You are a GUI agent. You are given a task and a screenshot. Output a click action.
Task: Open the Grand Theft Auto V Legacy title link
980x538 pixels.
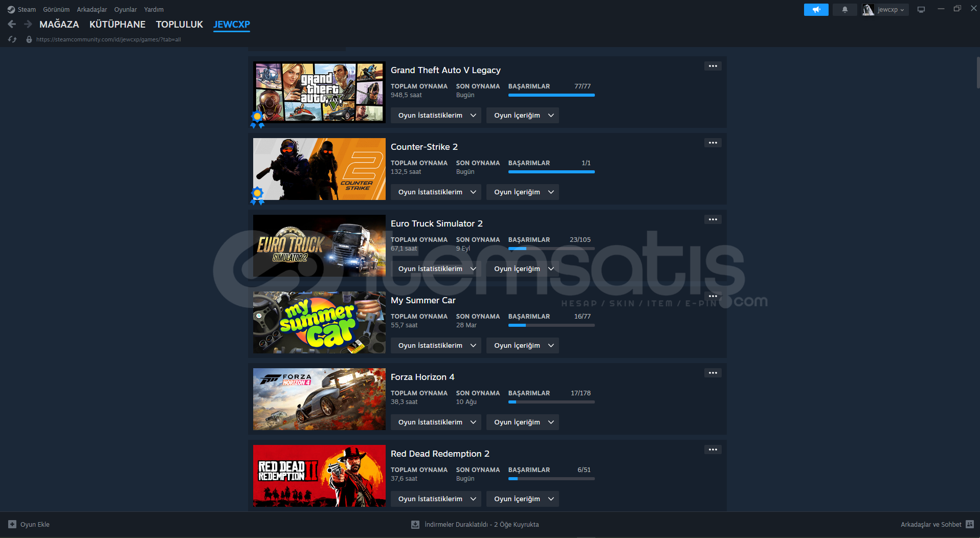click(x=446, y=70)
